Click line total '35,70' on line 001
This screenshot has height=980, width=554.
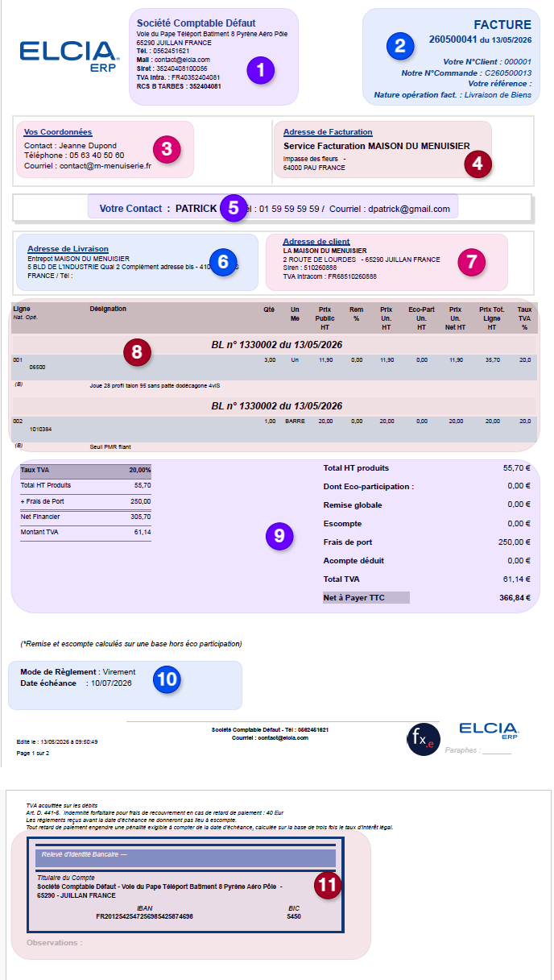tap(492, 359)
